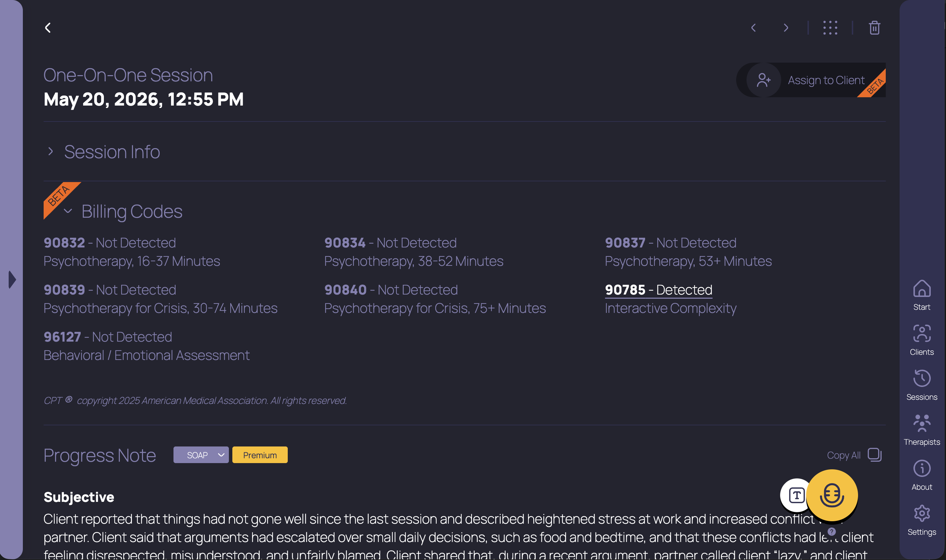Delete session with the trash icon
This screenshot has width=946, height=560.
coord(874,28)
